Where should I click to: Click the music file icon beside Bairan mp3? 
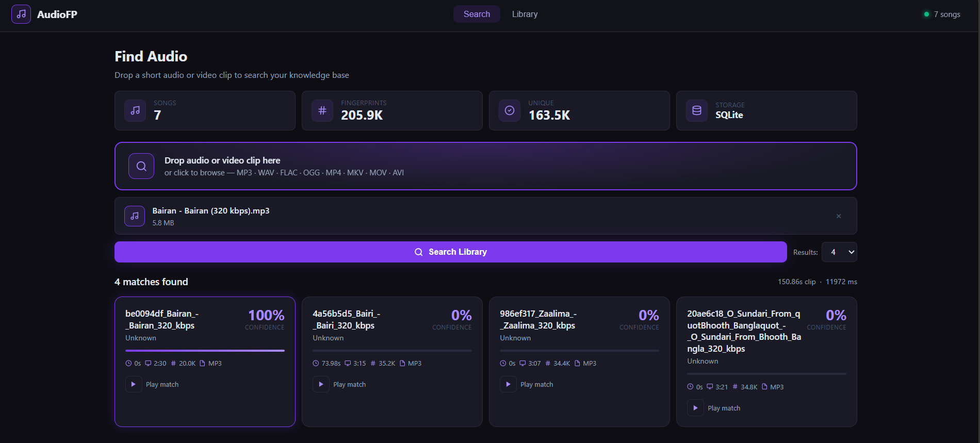point(135,216)
